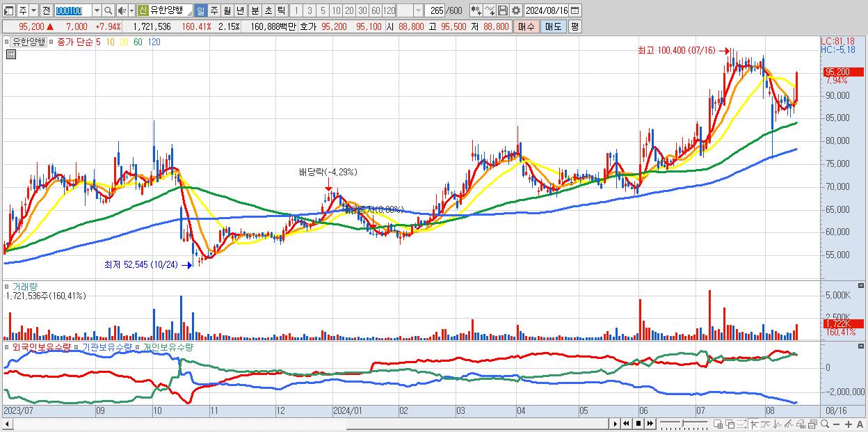
Task: Click the oscillating line chart icon
Action: tap(778, 424)
